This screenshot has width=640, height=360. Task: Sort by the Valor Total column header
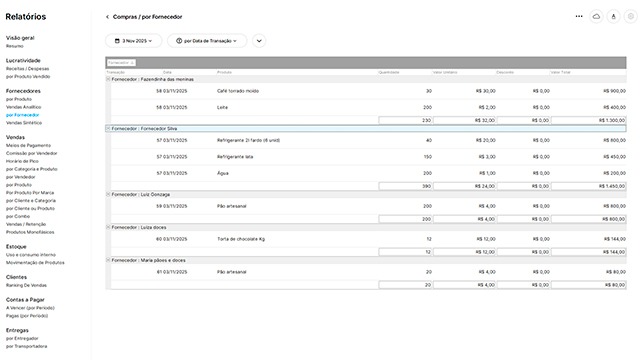(561, 72)
